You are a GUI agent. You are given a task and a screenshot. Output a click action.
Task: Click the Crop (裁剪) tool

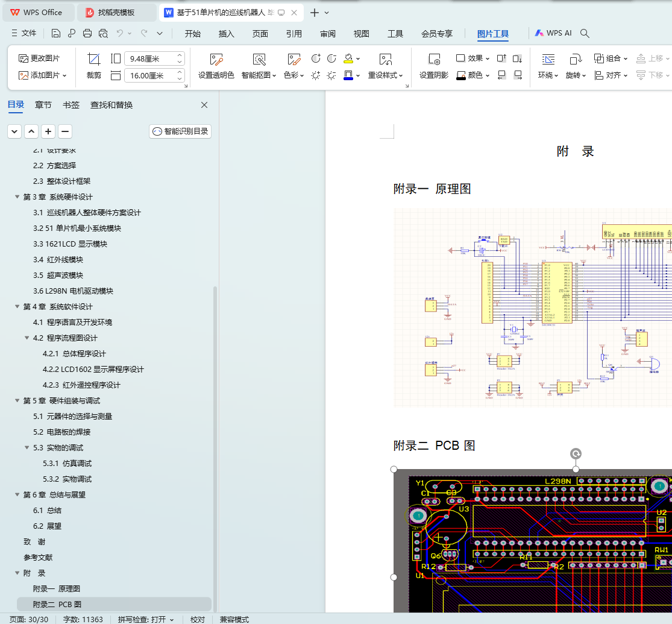point(94,66)
